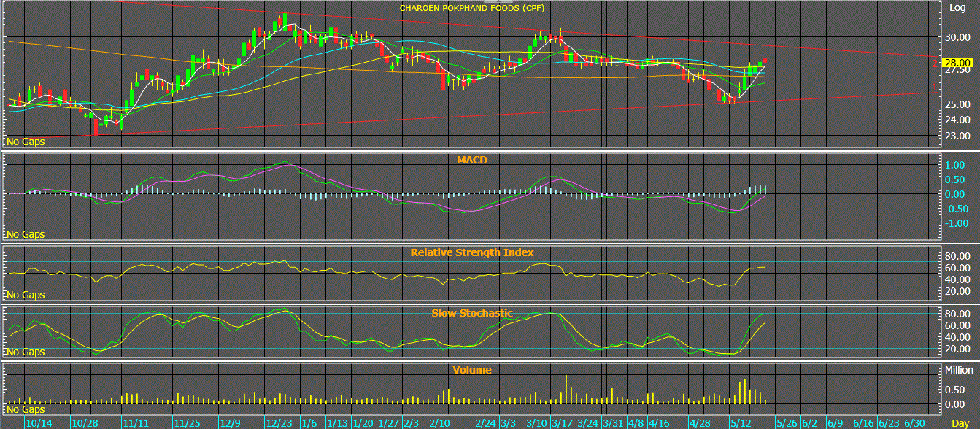Select the 1/27 date on the time axis
The image size is (980, 429).
click(x=388, y=423)
